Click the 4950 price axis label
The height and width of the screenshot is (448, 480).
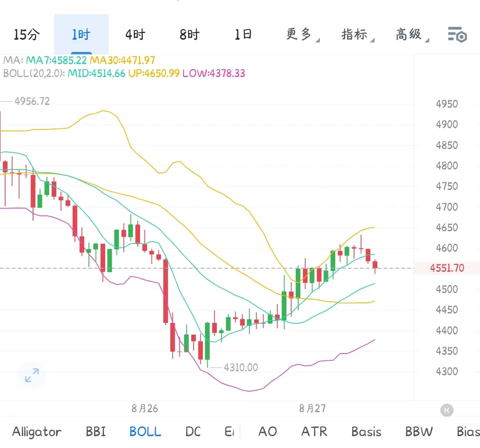pos(447,104)
